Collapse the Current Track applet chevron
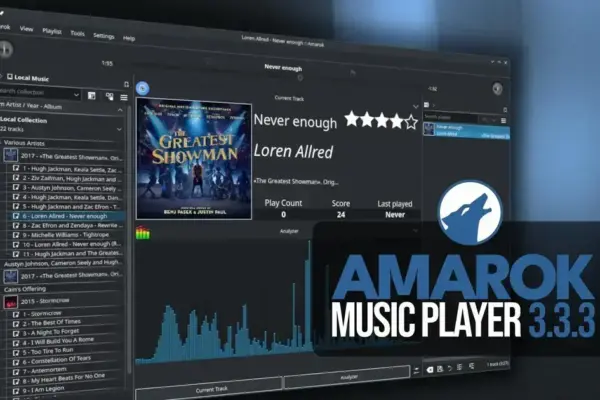The image size is (600, 400). [416, 106]
